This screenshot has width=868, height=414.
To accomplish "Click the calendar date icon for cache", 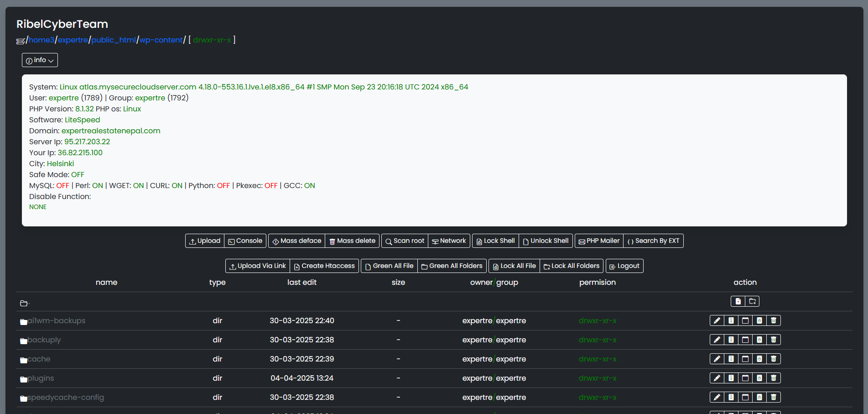I will (x=745, y=359).
